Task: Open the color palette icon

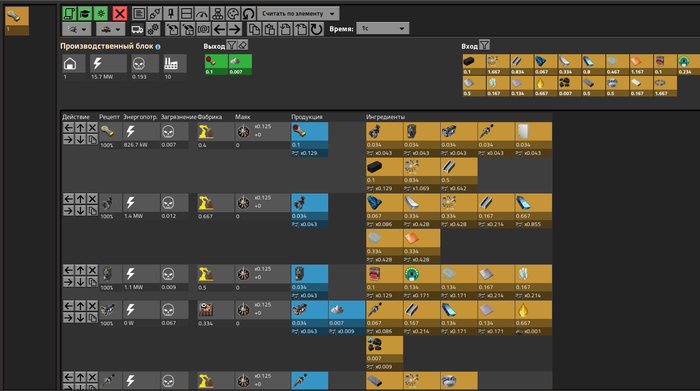Action: tap(233, 13)
